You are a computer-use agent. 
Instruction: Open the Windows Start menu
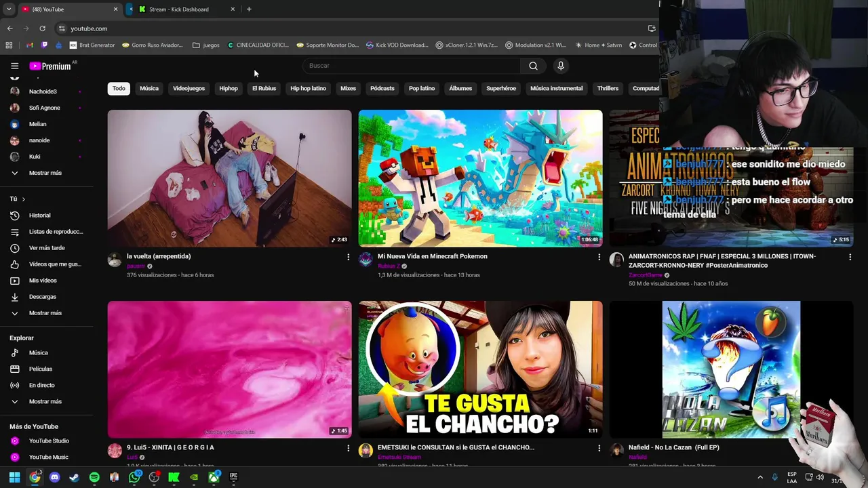(14, 477)
